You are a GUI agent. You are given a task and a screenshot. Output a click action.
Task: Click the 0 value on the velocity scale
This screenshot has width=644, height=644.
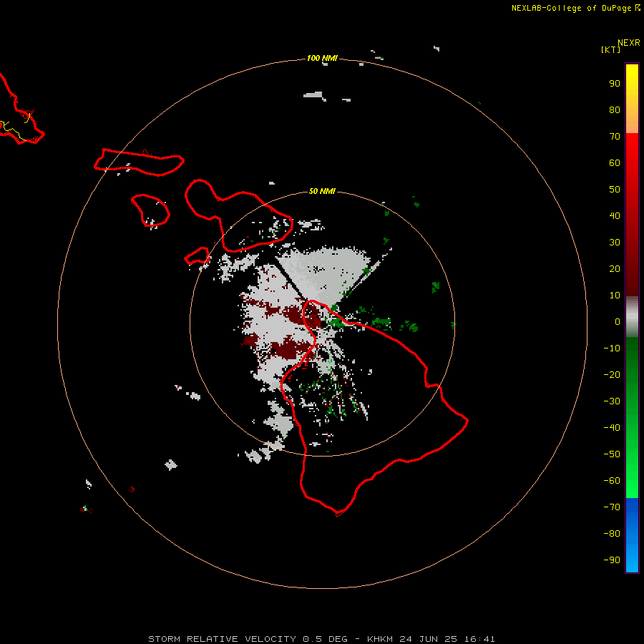click(x=618, y=322)
